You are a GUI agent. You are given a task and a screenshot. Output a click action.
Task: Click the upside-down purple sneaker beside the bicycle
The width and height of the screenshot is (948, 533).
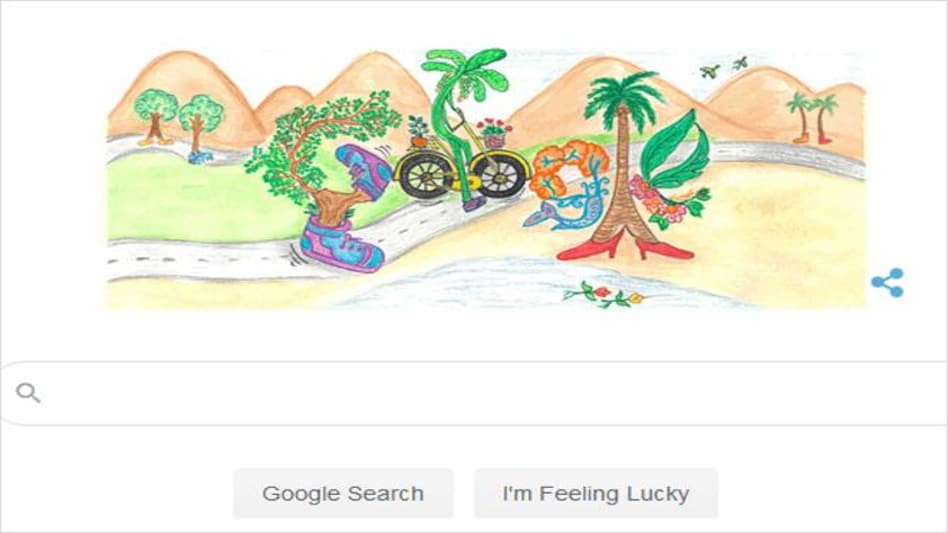coord(364,172)
